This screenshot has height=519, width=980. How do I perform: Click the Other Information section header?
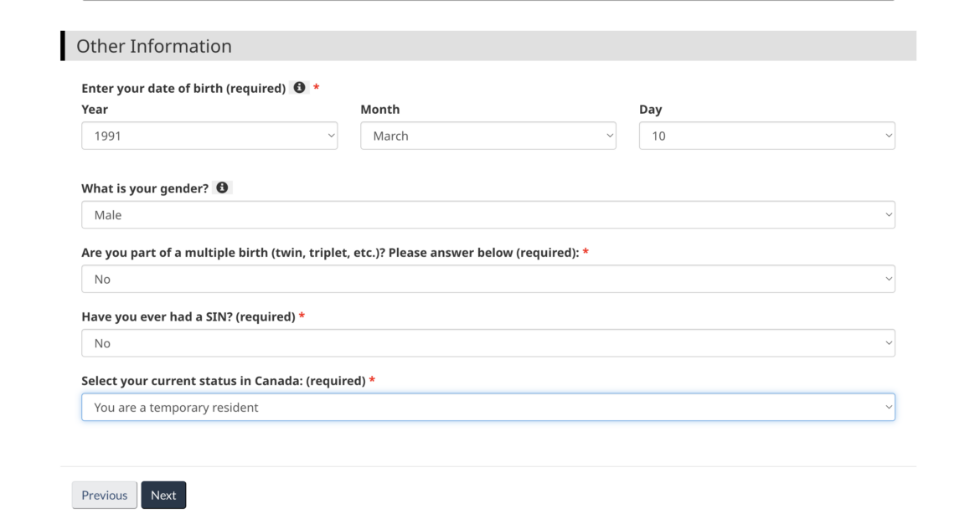coord(152,46)
